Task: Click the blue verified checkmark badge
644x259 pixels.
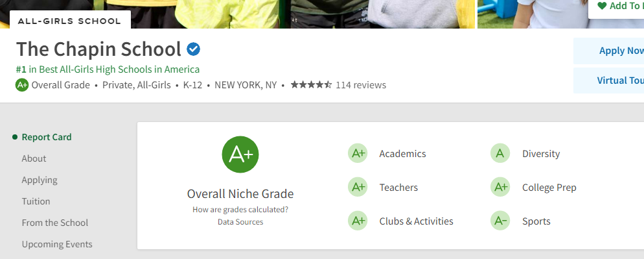Action: (x=194, y=49)
